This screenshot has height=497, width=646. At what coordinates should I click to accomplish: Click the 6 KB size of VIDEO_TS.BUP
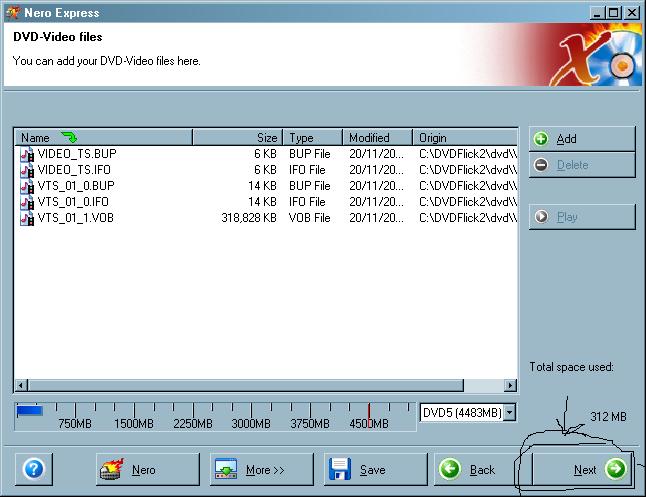[265, 154]
